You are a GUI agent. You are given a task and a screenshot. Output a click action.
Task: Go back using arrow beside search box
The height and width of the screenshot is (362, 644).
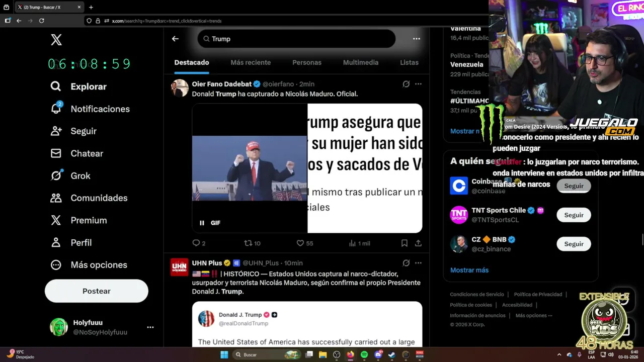tap(175, 39)
